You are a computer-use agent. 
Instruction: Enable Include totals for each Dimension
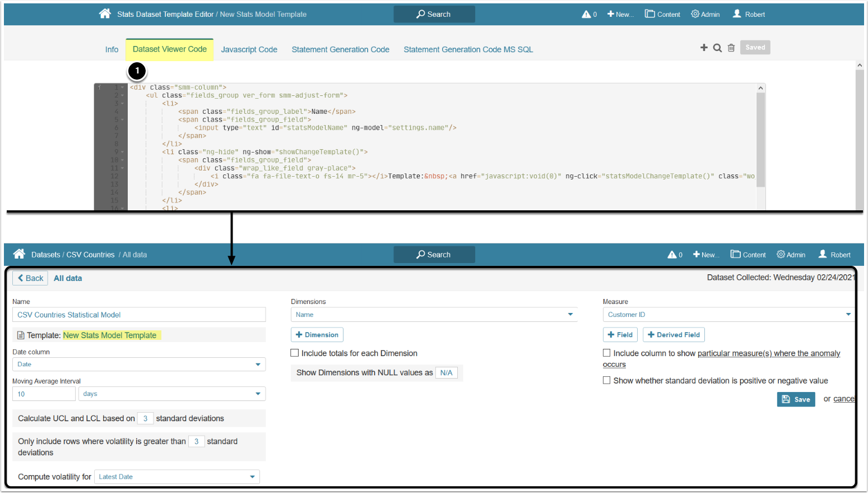click(x=295, y=353)
